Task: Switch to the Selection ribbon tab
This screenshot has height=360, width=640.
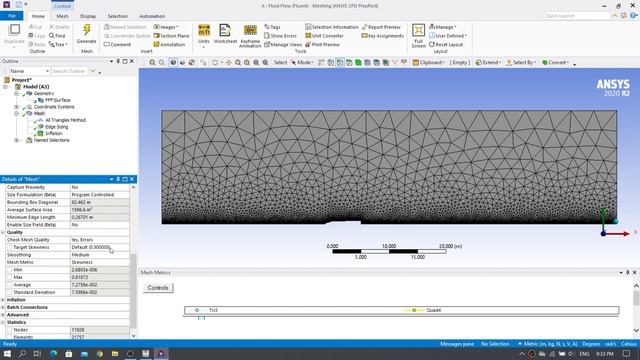Action: (118, 16)
